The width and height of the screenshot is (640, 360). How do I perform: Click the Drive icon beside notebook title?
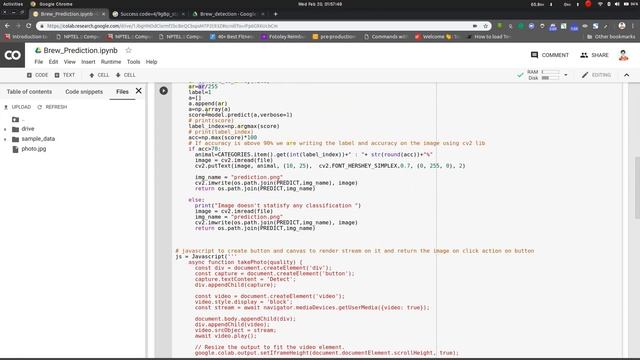tap(38, 50)
